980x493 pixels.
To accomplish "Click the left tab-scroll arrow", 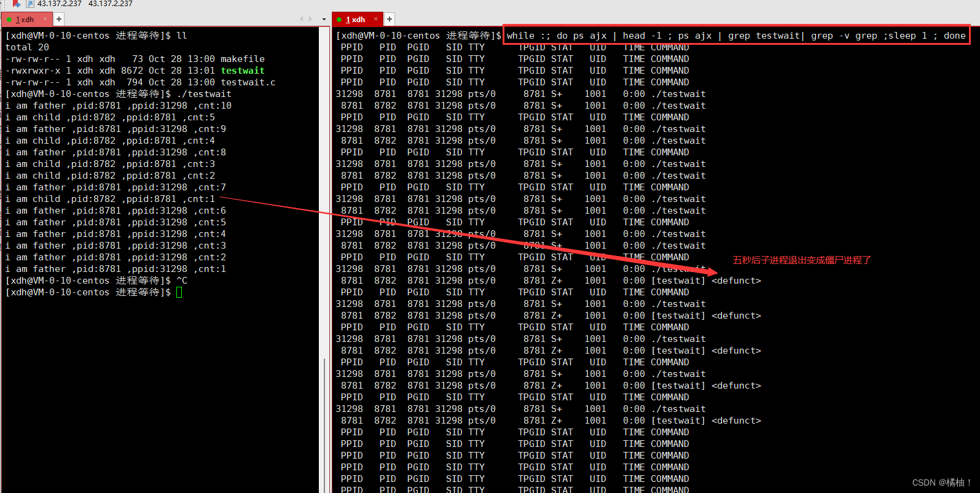I will 302,19.
